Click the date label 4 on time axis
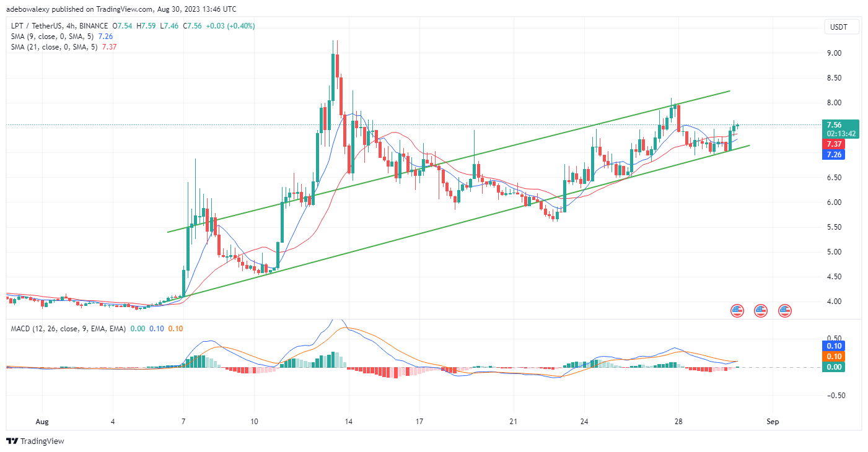868x452 pixels. pos(113,421)
